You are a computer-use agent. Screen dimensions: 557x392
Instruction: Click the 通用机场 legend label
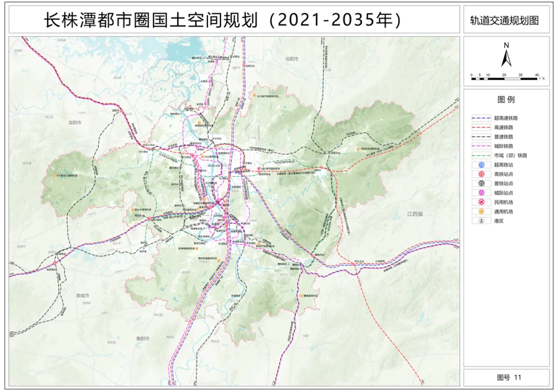pyautogui.click(x=504, y=211)
